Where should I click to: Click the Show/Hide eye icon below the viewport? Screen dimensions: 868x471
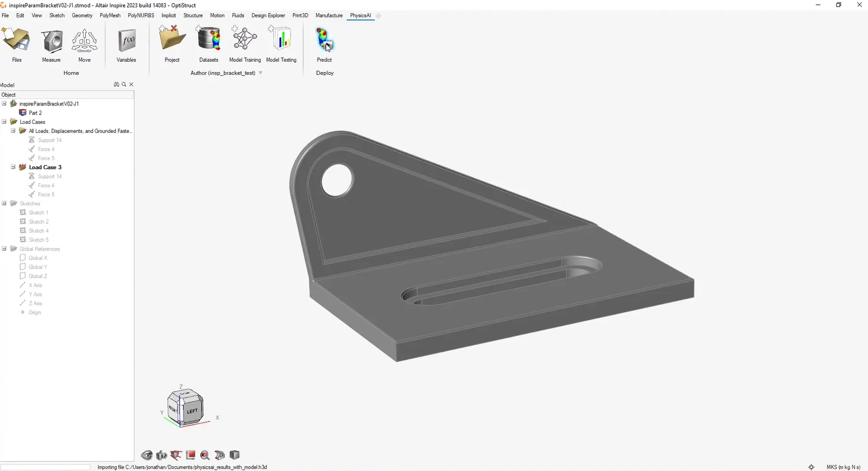pos(147,455)
